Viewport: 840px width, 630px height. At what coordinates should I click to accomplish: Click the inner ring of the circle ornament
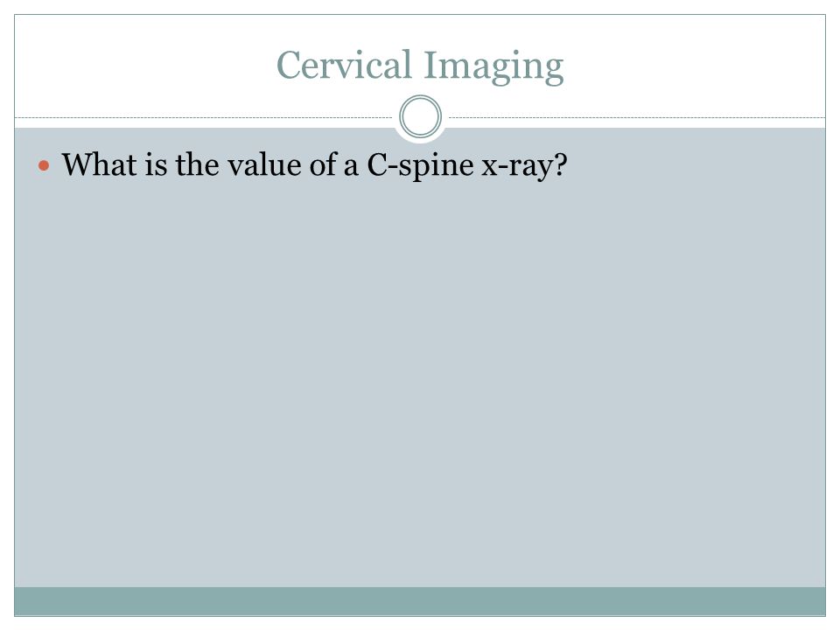pos(421,116)
